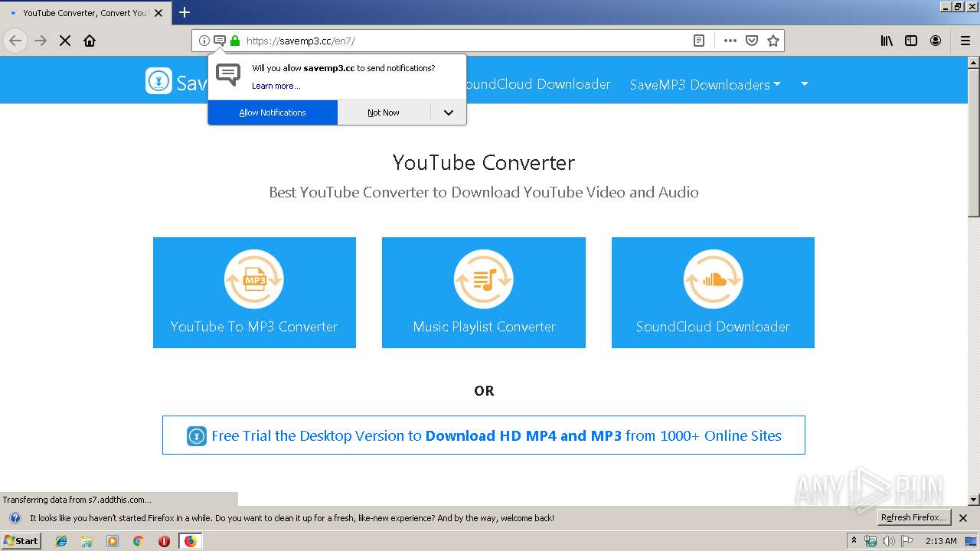Viewport: 980px width, 551px height.
Task: Open SoundCloud Downloader tile
Action: pos(713,292)
